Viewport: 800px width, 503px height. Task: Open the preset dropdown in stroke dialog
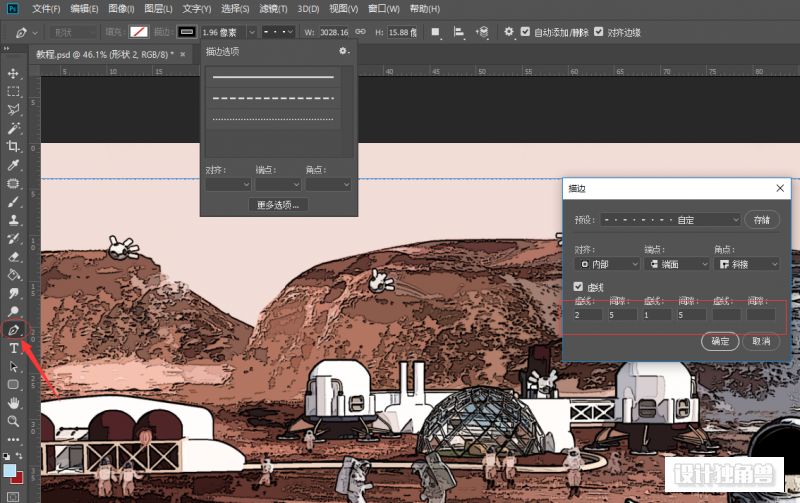(x=670, y=220)
